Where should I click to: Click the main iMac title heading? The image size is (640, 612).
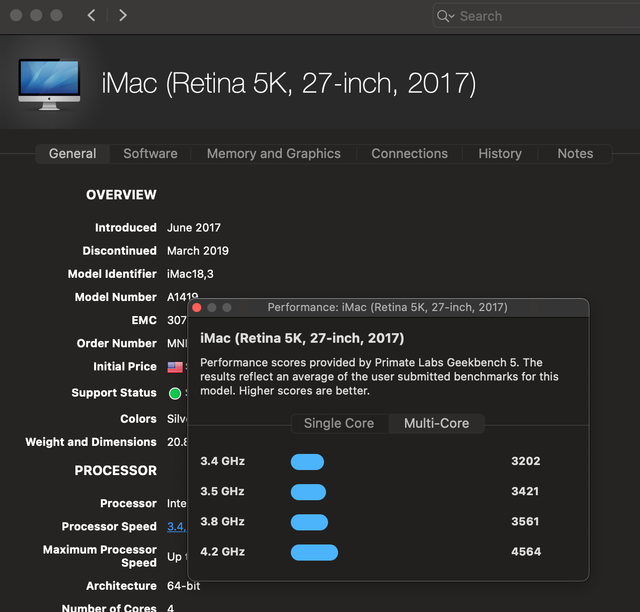289,84
